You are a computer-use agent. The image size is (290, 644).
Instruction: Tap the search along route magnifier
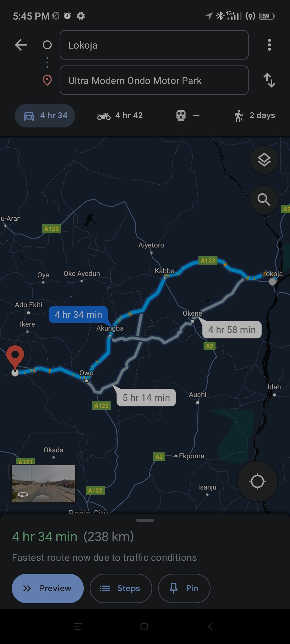264,200
